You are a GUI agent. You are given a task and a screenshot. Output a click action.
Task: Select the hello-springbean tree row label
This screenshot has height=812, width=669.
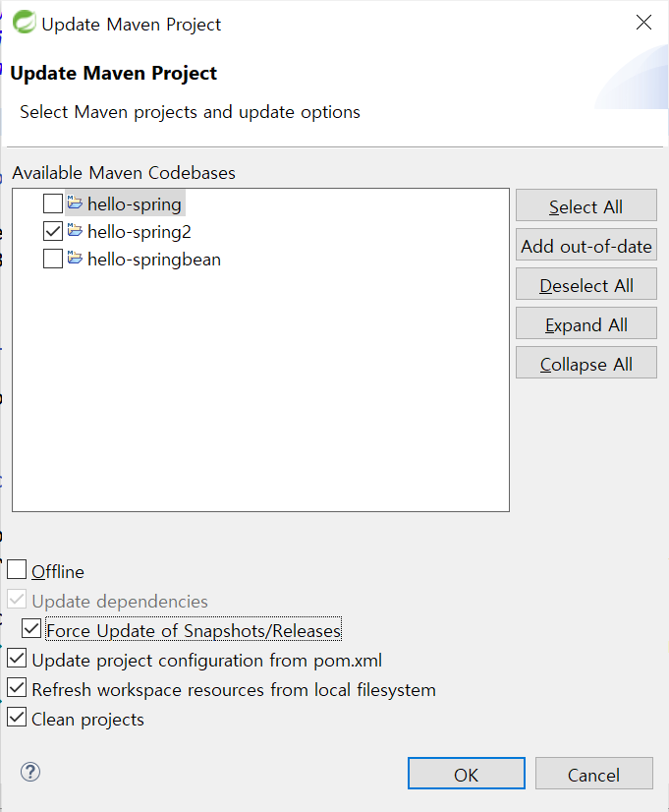click(x=154, y=259)
